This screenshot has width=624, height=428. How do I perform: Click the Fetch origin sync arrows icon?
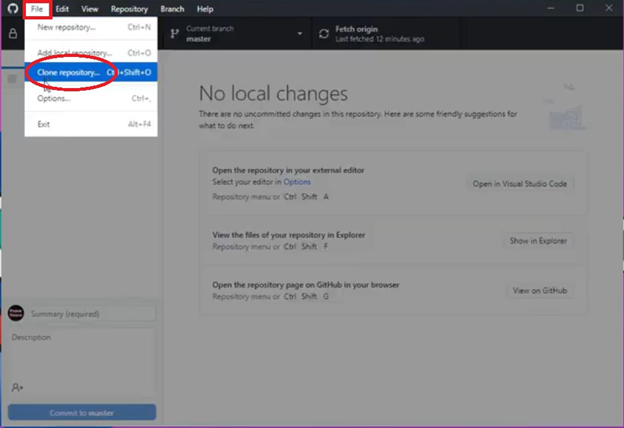click(324, 34)
